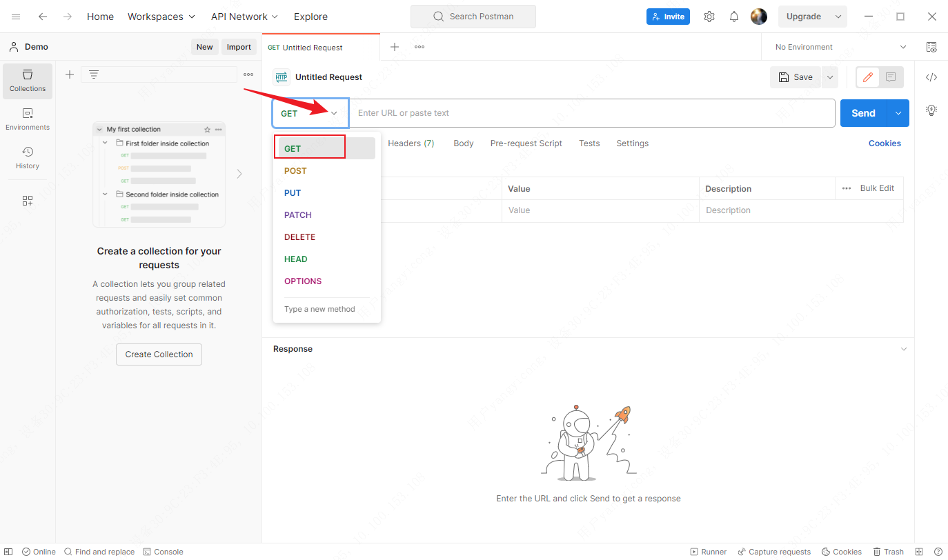Open the settings gear icon
The width and height of the screenshot is (948, 560).
(x=709, y=17)
